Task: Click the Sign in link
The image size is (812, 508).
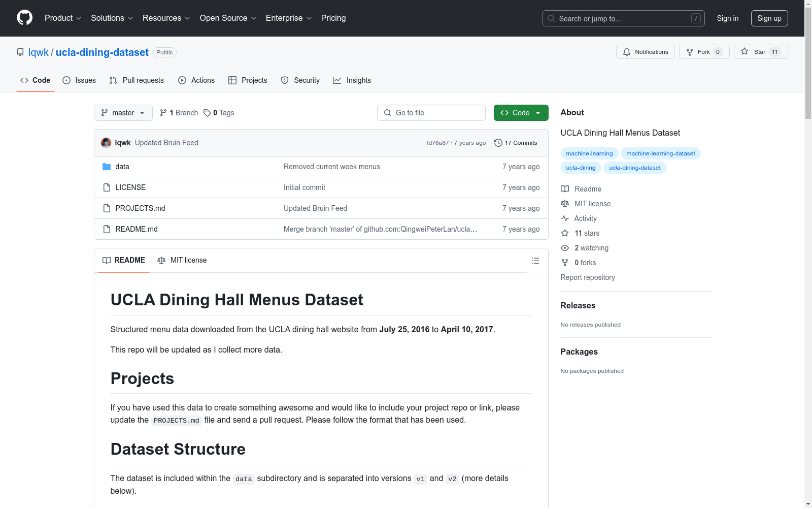Action: tap(728, 18)
